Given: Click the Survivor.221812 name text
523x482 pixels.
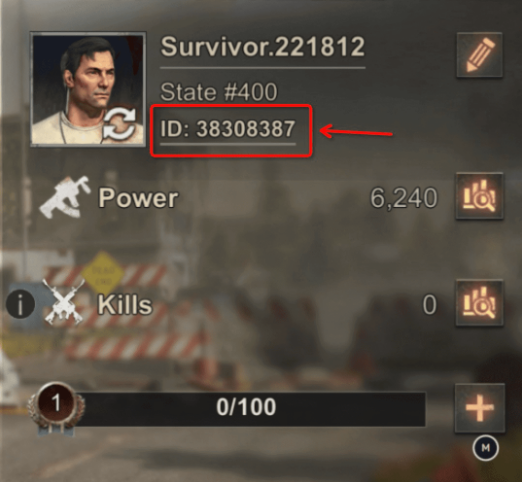Looking at the screenshot, I should [x=263, y=47].
